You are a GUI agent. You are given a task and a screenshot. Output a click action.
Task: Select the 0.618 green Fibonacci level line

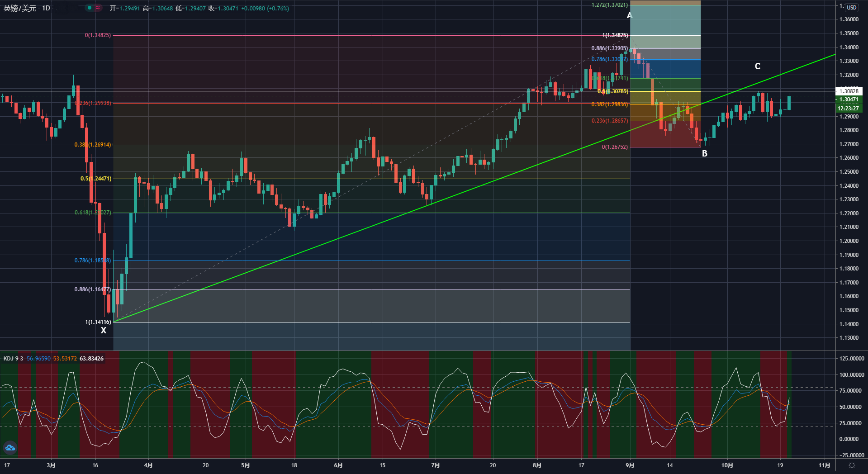point(362,213)
